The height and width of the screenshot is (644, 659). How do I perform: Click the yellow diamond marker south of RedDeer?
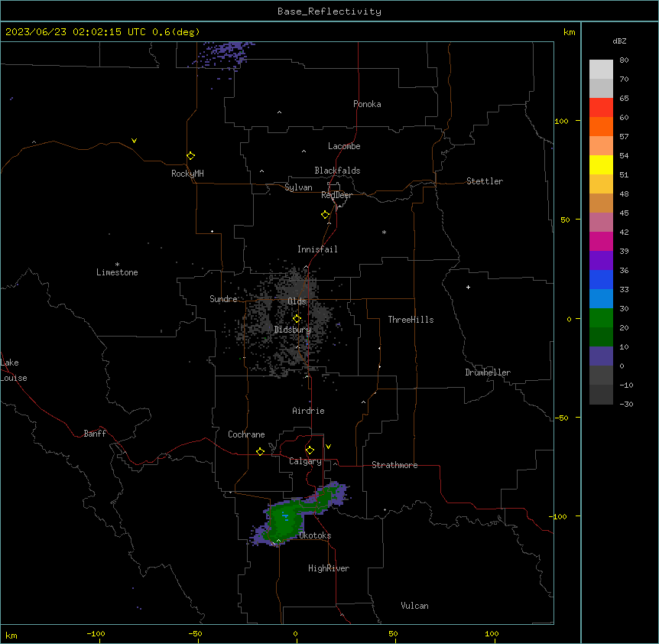[326, 215]
